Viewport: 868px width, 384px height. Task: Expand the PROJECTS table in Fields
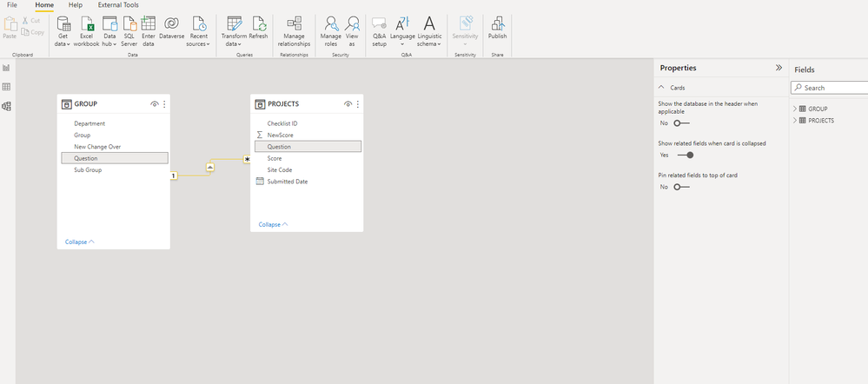click(x=796, y=120)
